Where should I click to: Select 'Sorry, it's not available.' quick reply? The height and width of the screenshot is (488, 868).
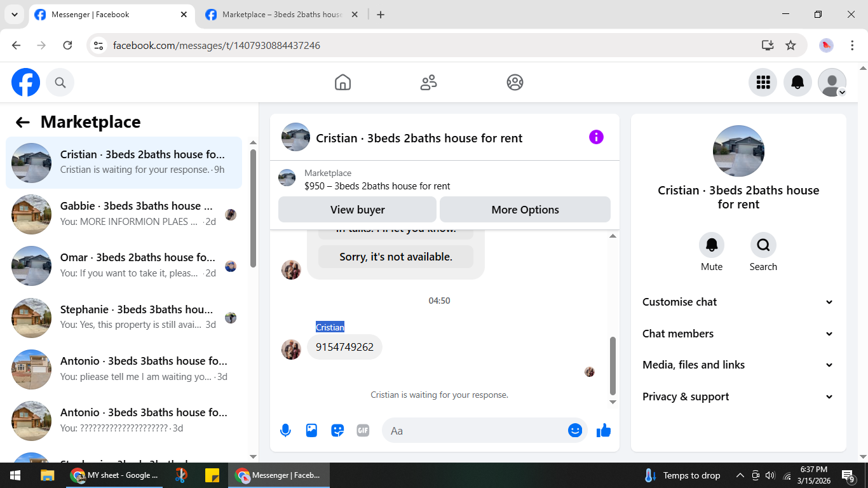coord(396,257)
